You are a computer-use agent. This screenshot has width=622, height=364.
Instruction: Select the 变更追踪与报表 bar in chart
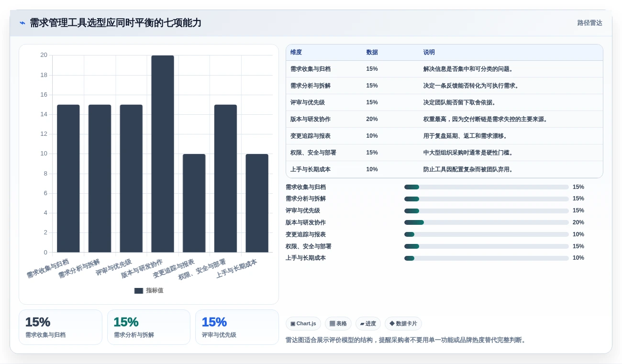click(194, 203)
